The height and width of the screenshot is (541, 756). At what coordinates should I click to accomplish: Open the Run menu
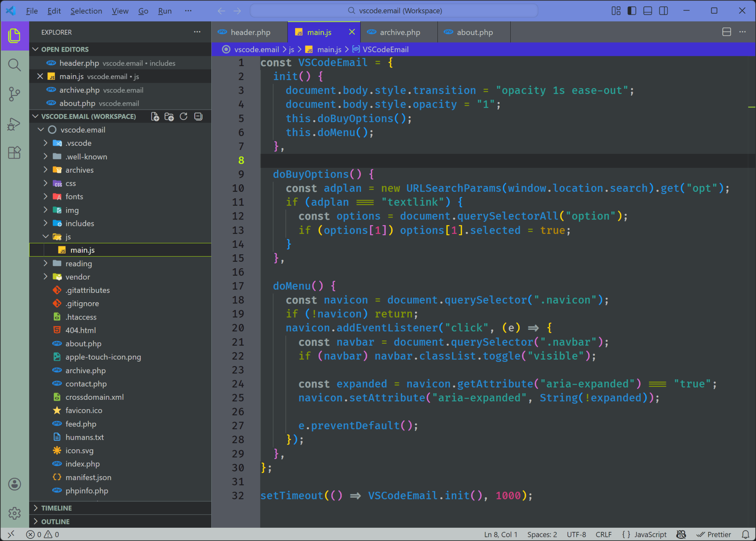pos(164,11)
